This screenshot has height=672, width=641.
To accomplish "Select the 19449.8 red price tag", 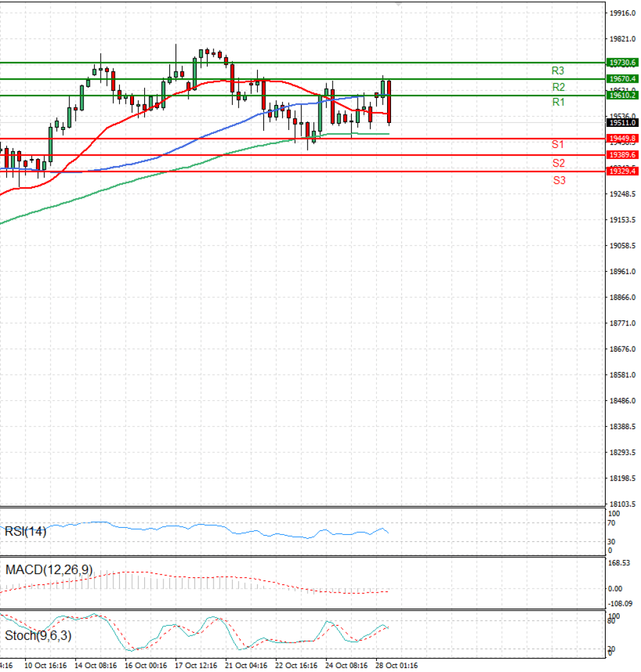I will pyautogui.click(x=622, y=138).
